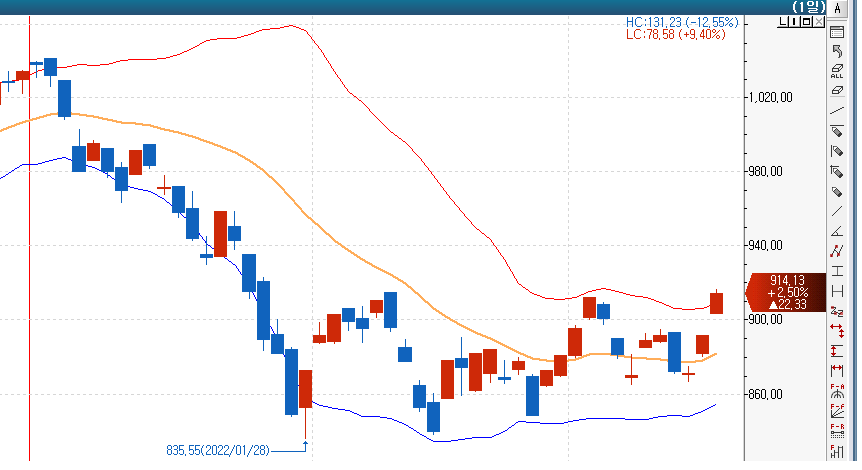Select the F-R Fibonacci retracement tool
This screenshot has width=862, height=470.
pos(837,431)
